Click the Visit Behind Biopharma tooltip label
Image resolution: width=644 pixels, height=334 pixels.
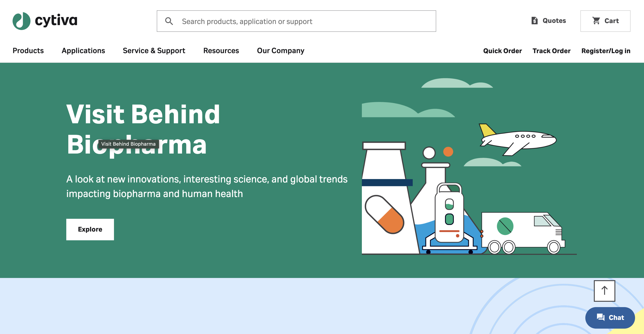128,144
